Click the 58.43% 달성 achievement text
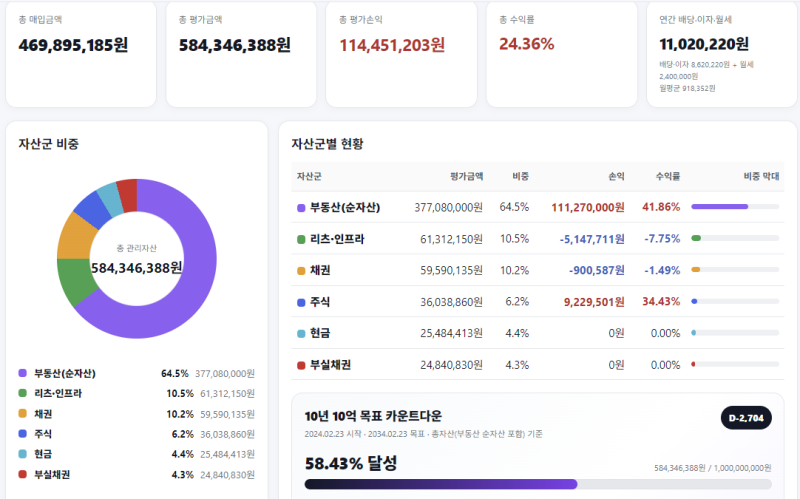The image size is (800, 499). coord(351,463)
